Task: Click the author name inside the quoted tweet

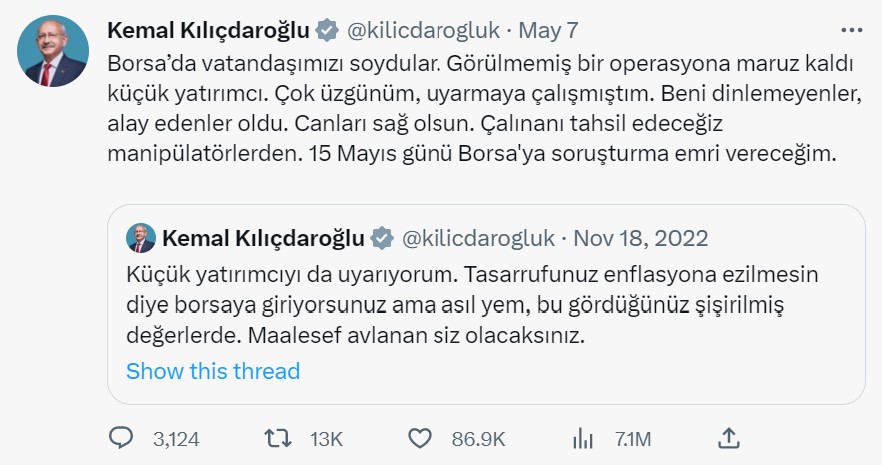Action: pos(263,238)
